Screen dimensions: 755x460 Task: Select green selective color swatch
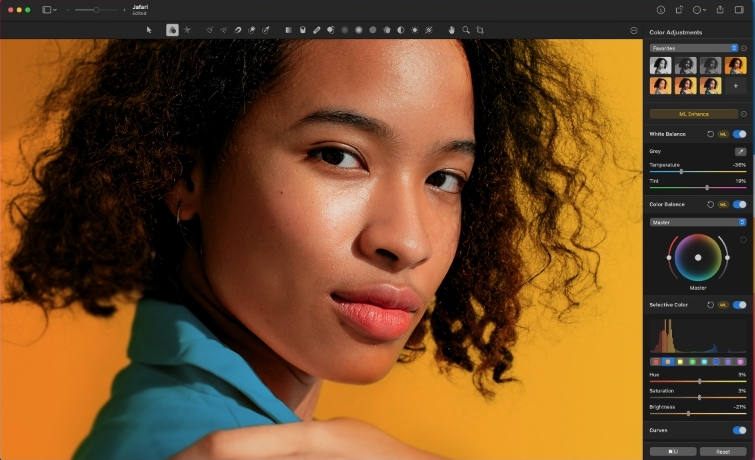tap(692, 362)
